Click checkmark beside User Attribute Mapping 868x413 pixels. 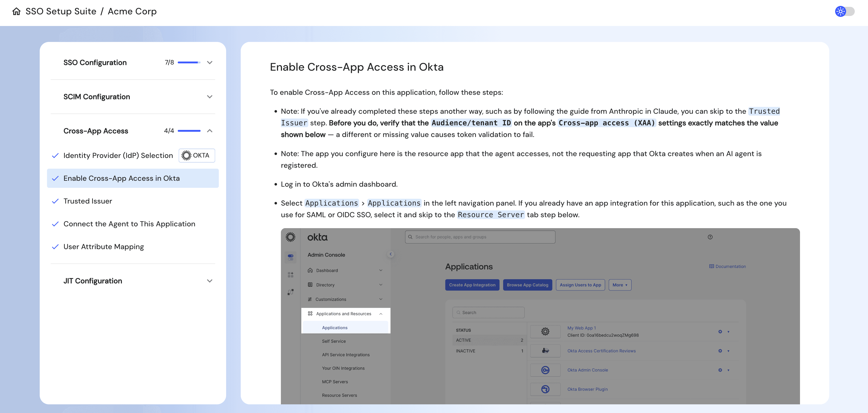coord(55,247)
